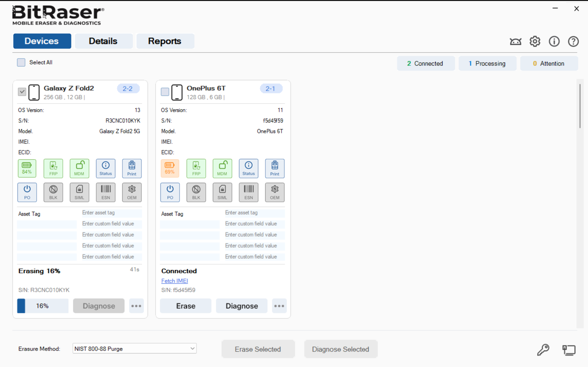Open settings gear in top toolbar
Viewport: 588px width, 367px height.
point(535,41)
